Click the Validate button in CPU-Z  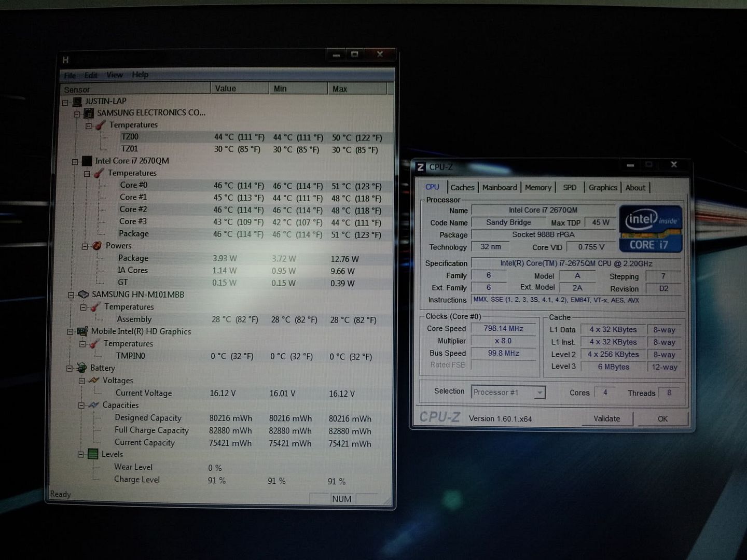coord(607,418)
